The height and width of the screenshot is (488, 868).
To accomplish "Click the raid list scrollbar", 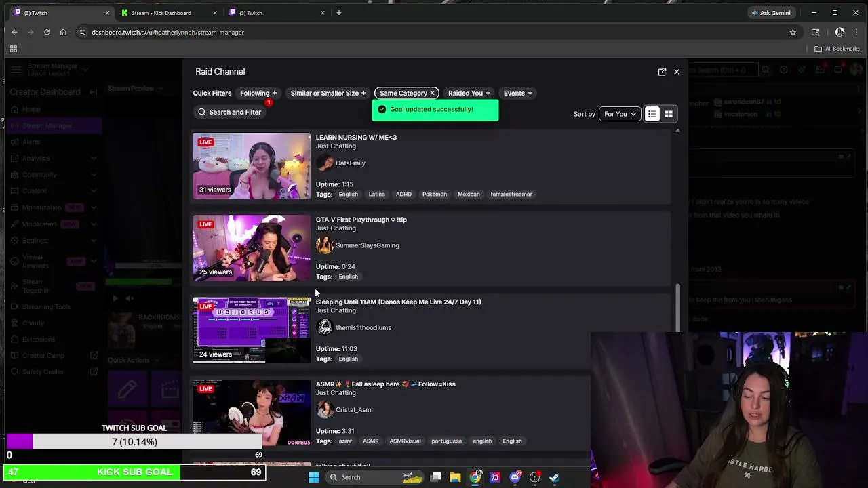I will [677, 308].
